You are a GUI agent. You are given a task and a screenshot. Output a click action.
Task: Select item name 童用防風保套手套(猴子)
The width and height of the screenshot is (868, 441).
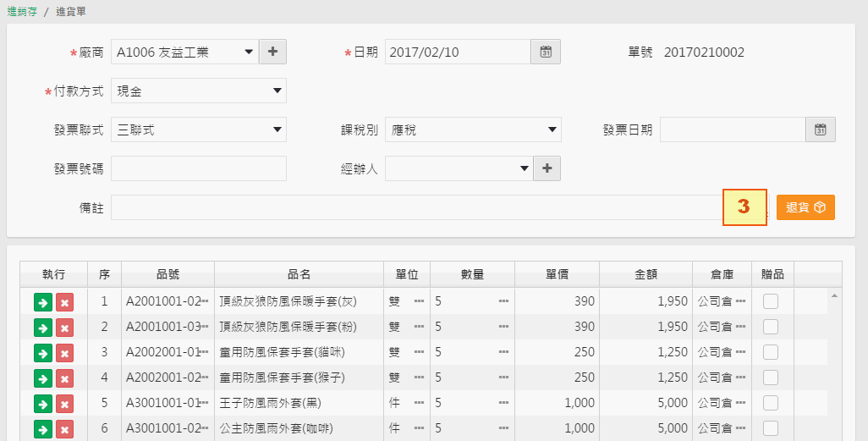coord(283,378)
